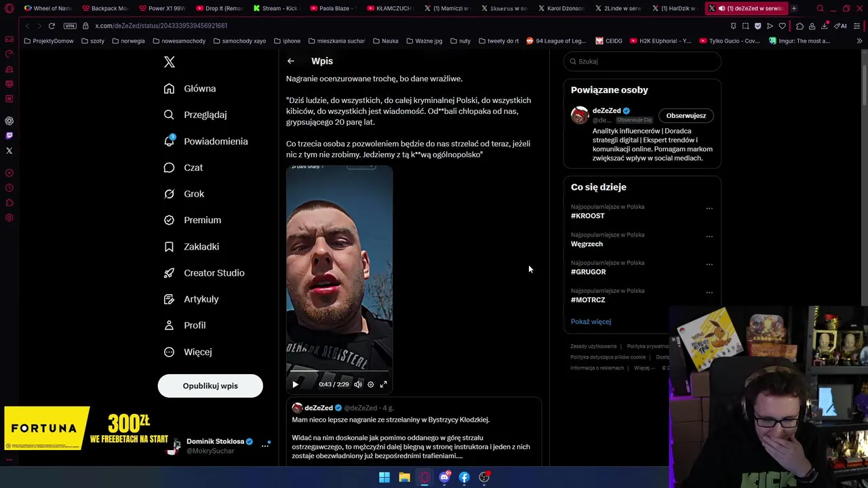
Task: Toggle the VPN badge in address bar
Action: [70, 26]
